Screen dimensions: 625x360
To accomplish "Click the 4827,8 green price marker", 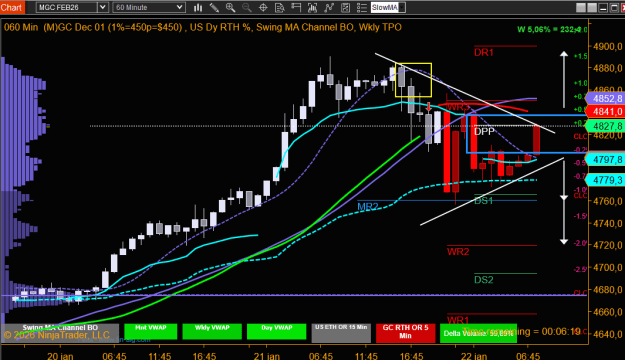I will [606, 126].
